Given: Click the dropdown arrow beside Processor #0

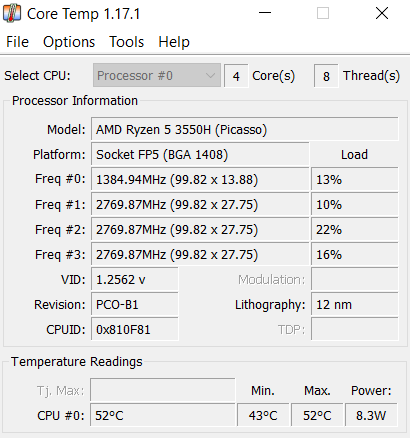Looking at the screenshot, I should pos(210,75).
